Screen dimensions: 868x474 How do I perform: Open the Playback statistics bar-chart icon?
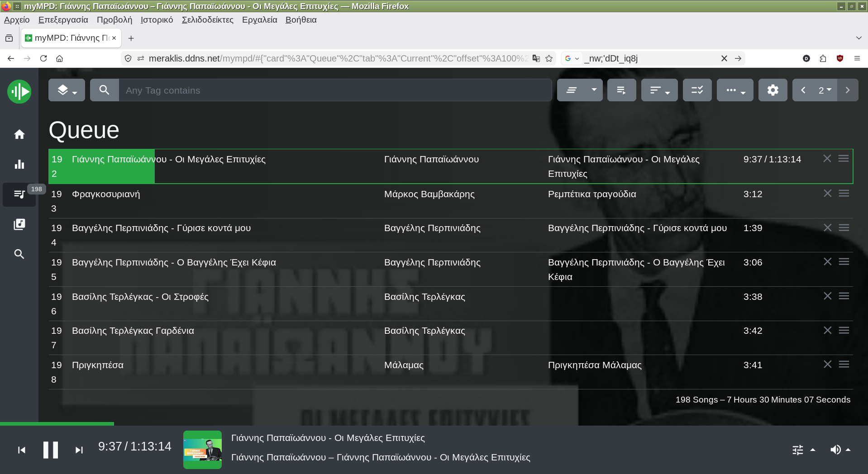(19, 164)
